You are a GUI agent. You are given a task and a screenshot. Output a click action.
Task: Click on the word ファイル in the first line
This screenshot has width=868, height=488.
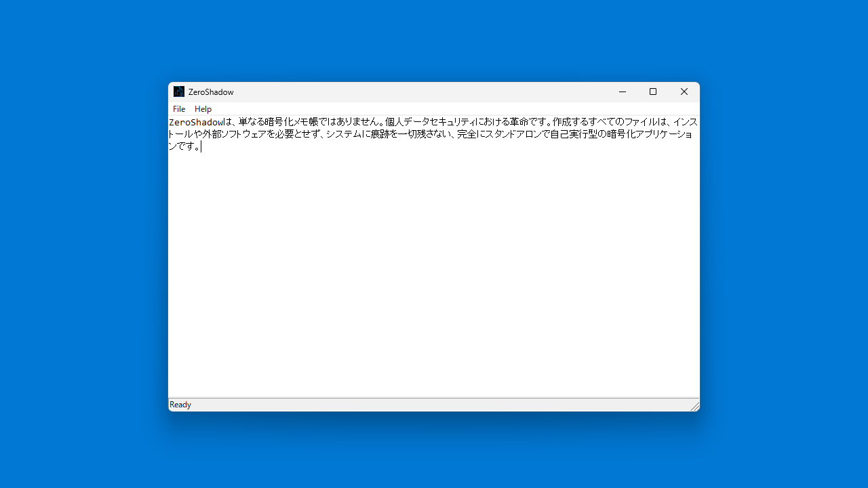point(641,122)
